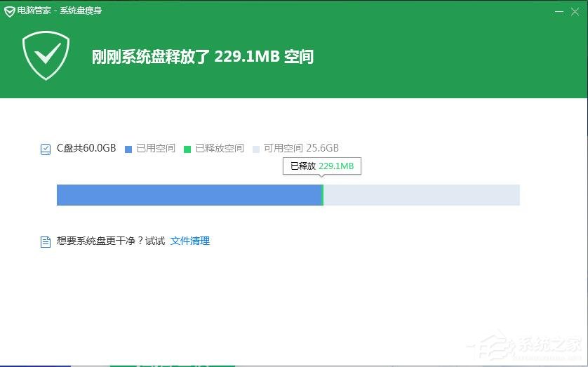Viewport: 588px width, 367px height.
Task: Click the 想要系统盘更干净？试试 prompt text
Action: coord(111,241)
